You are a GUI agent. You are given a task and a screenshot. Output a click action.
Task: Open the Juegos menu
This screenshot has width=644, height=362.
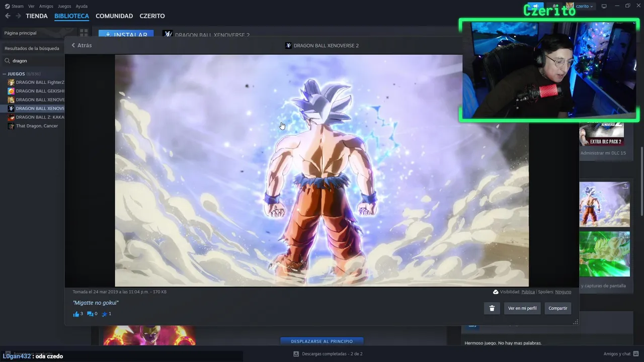64,6
